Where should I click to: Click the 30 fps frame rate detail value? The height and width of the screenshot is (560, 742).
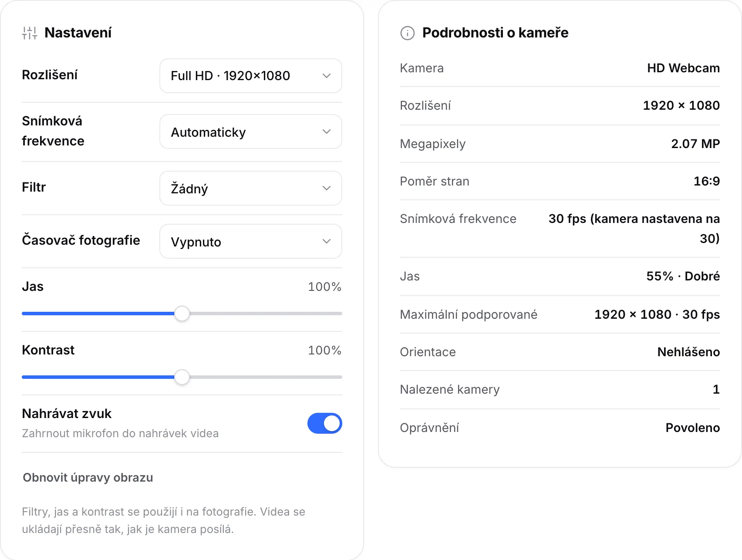click(634, 229)
